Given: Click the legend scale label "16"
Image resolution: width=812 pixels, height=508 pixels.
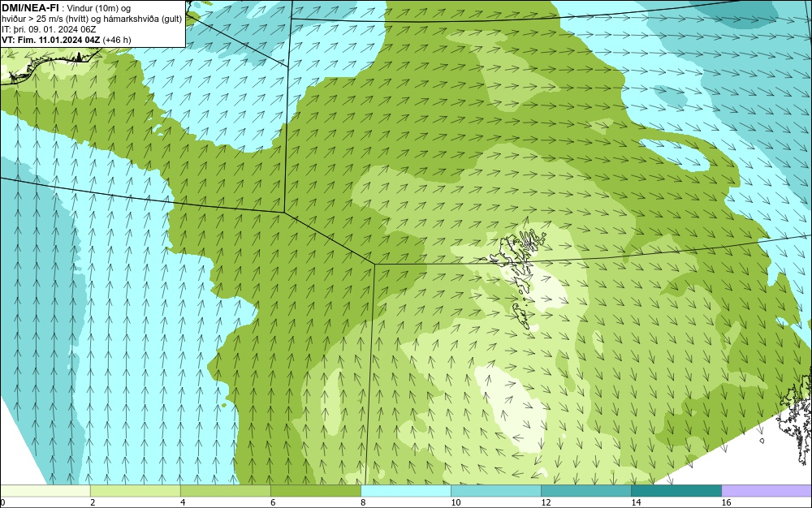Looking at the screenshot, I should (x=726, y=502).
